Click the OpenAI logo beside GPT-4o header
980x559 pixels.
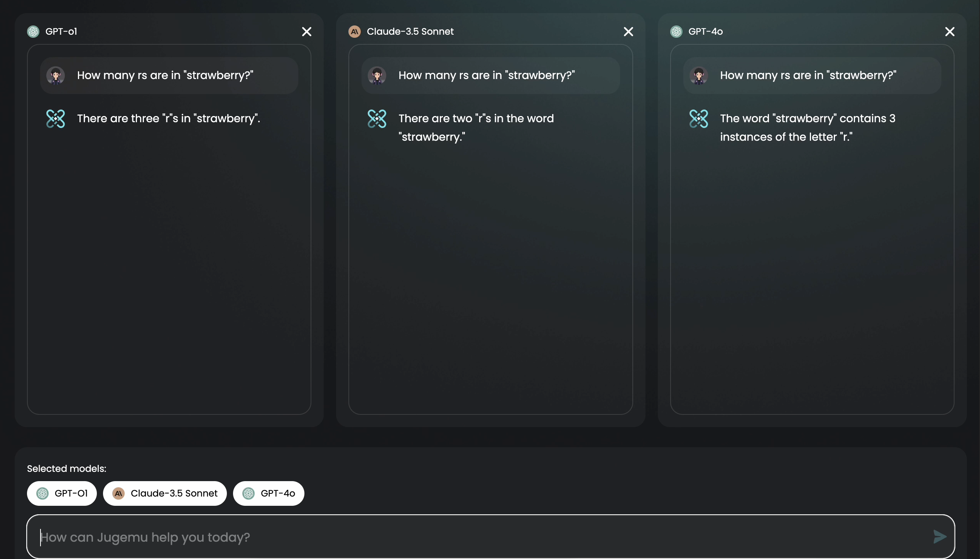tap(676, 32)
